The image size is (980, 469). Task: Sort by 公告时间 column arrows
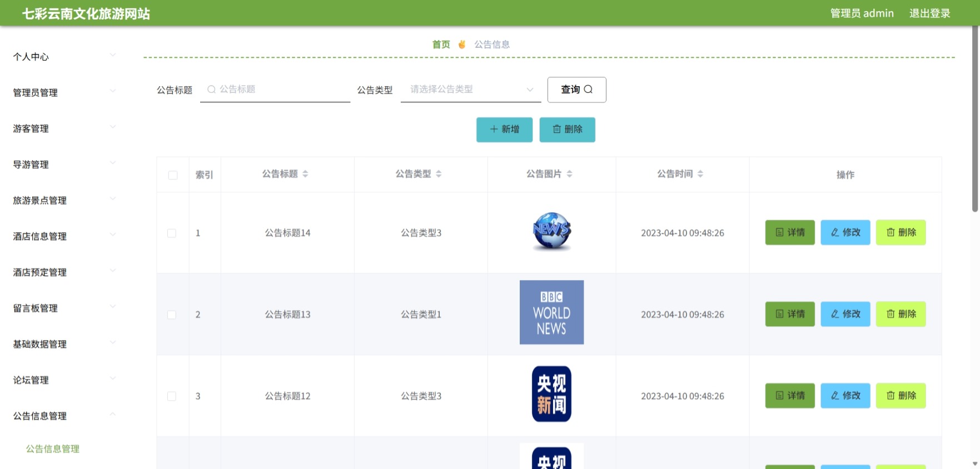pyautogui.click(x=700, y=174)
